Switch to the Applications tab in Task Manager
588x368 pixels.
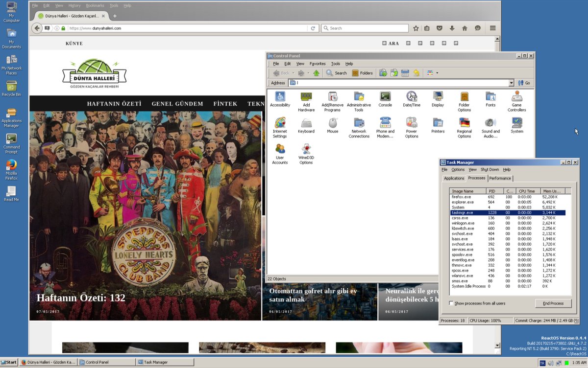454,178
